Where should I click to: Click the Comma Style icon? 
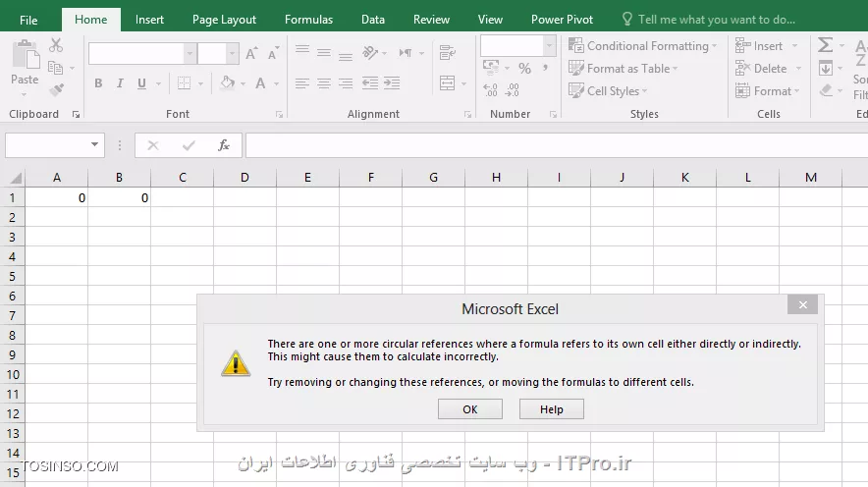[545, 68]
